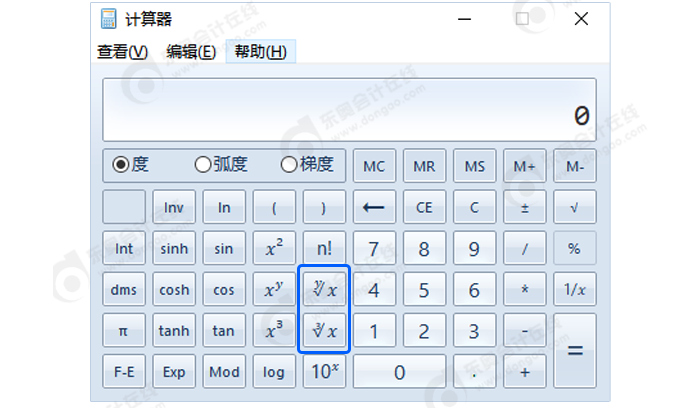The height and width of the screenshot is (408, 700).
Task: Click the x squared button
Action: [274, 249]
